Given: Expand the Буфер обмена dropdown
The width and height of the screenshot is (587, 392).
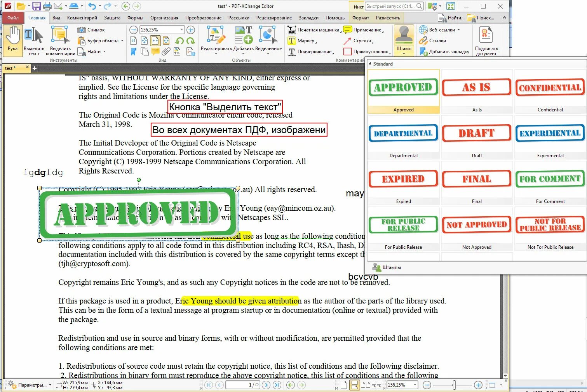Looking at the screenshot, I should click(122, 41).
